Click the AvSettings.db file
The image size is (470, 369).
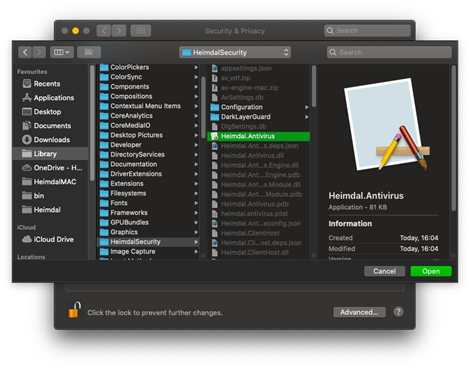pos(259,97)
